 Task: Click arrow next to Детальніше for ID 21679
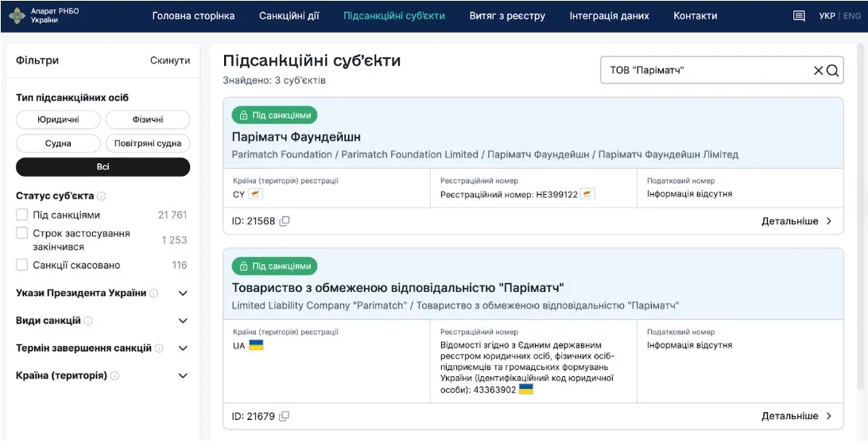coord(829,416)
